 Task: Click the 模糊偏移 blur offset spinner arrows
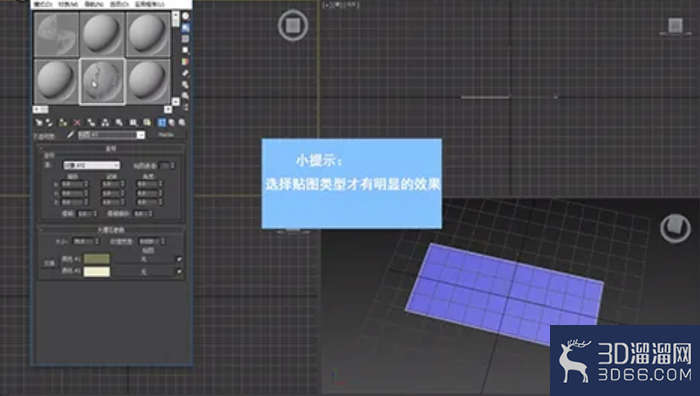(150, 213)
